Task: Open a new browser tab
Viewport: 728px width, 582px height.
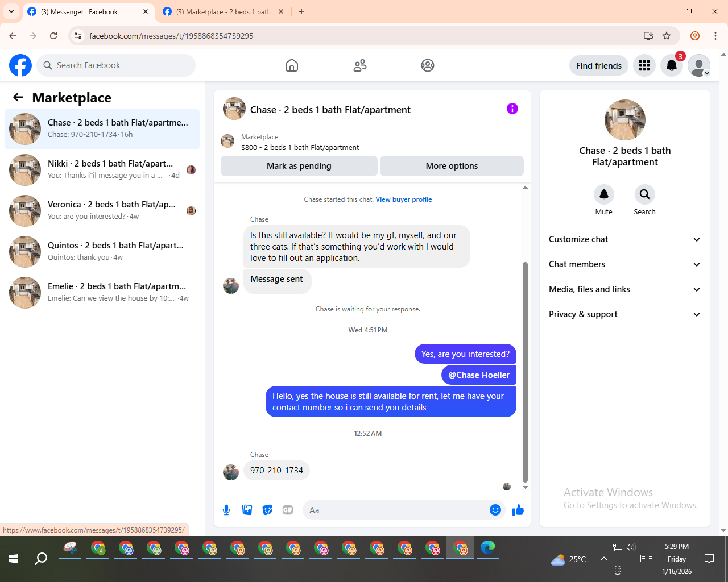Action: click(301, 11)
